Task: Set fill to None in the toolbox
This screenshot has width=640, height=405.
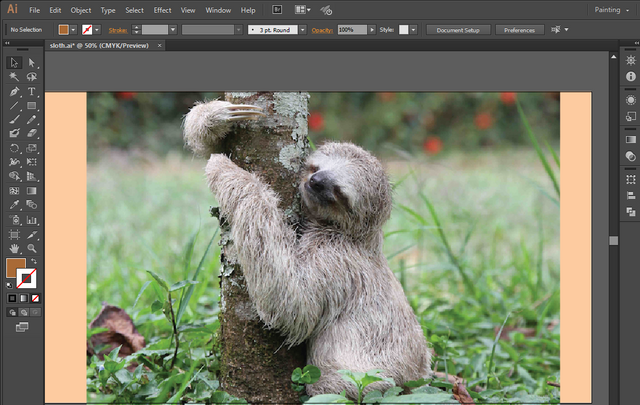Action: [37, 298]
